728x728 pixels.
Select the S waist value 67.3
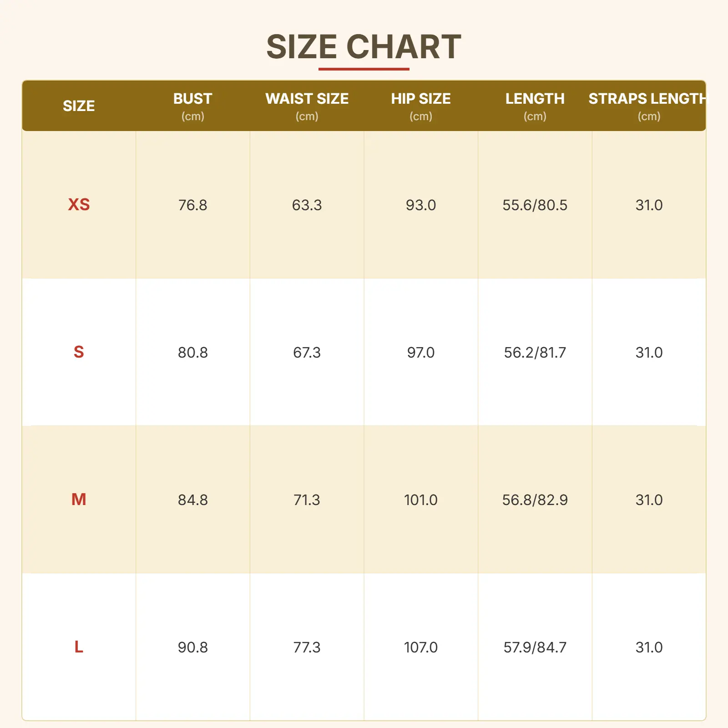click(x=307, y=353)
